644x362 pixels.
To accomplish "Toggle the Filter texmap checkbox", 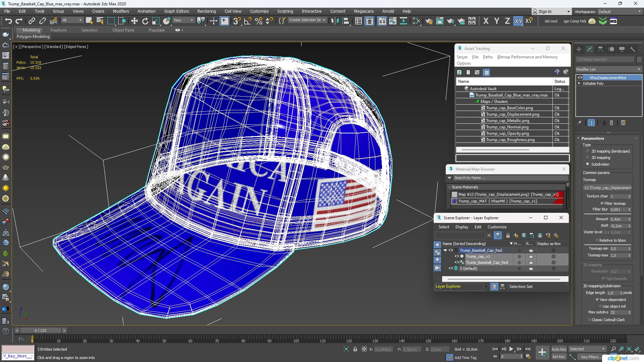I will pyautogui.click(x=602, y=203).
